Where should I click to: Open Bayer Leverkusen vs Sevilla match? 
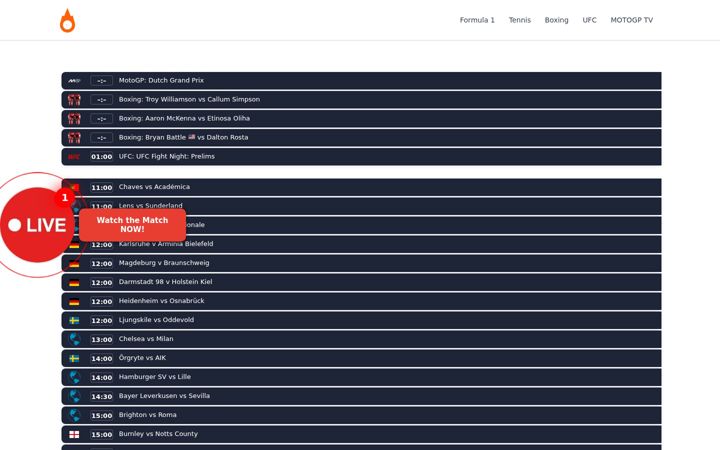[x=361, y=396]
